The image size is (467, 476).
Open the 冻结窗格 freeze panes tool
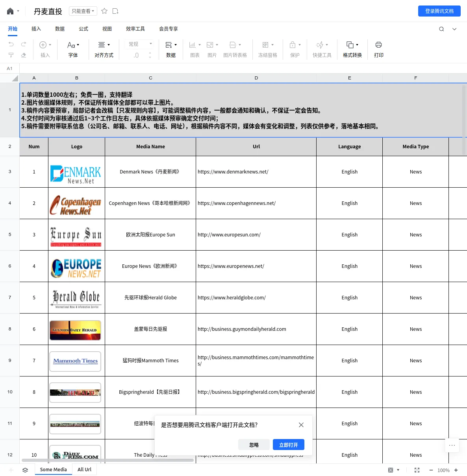pos(268,50)
